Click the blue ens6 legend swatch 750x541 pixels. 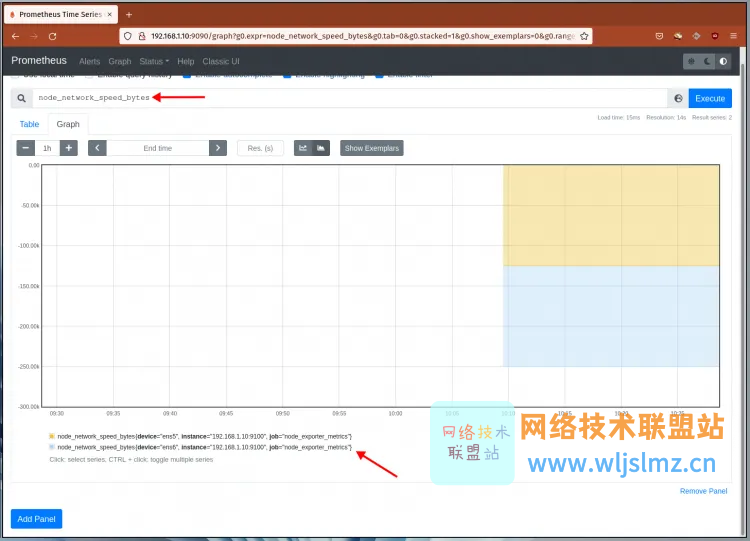(52, 447)
